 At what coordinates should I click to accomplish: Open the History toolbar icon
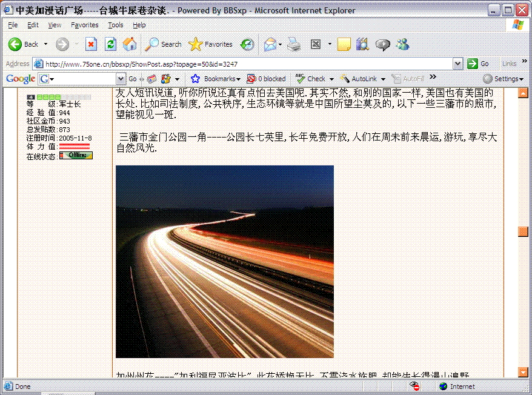click(x=247, y=44)
